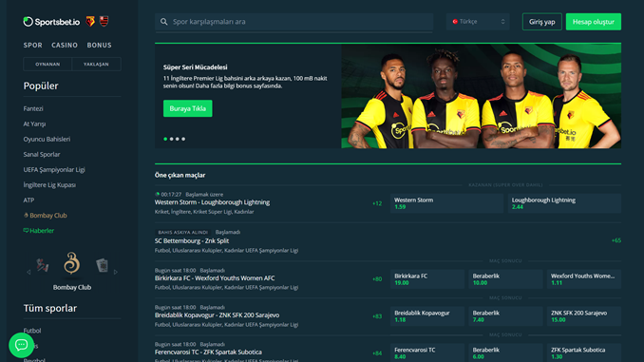The width and height of the screenshot is (644, 362).
Task: Click the Sportsbet.io logo
Action: tap(51, 21)
